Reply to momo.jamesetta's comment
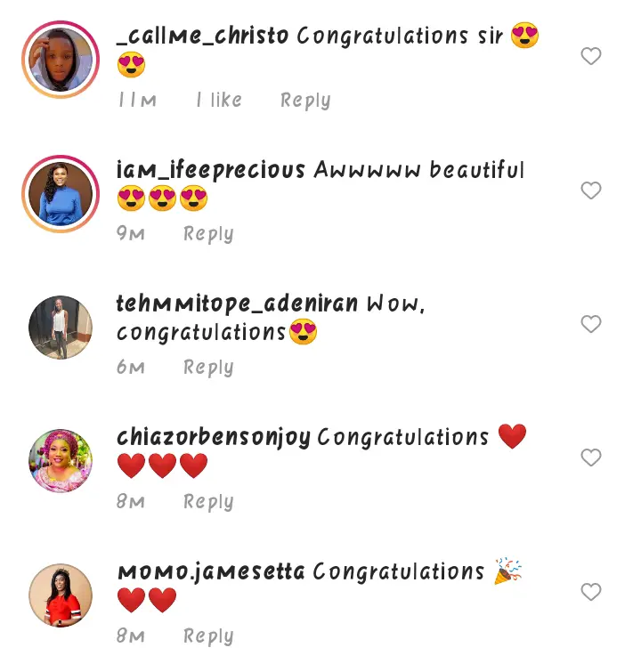Image resolution: width=641 pixels, height=672 pixels. click(x=208, y=636)
